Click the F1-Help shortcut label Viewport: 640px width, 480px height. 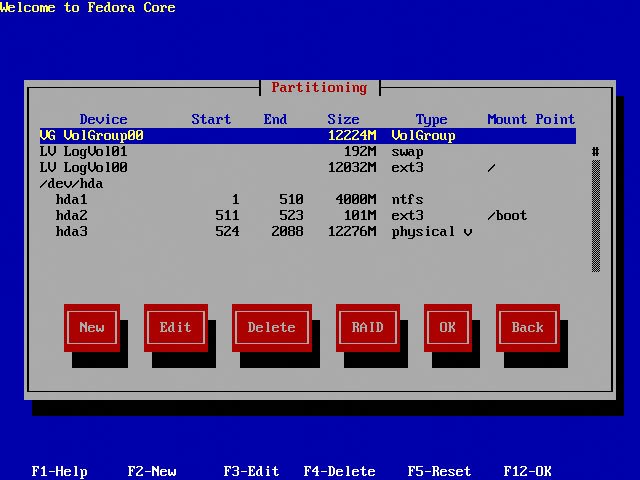tap(60, 471)
